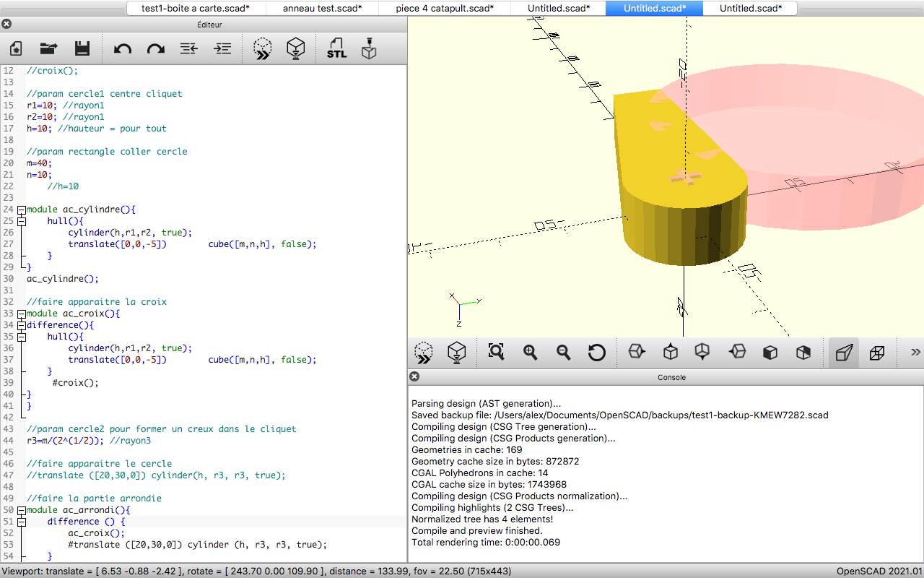This screenshot has width=924, height=578.
Task: Save the file with the floppy disk icon
Action: pyautogui.click(x=82, y=49)
